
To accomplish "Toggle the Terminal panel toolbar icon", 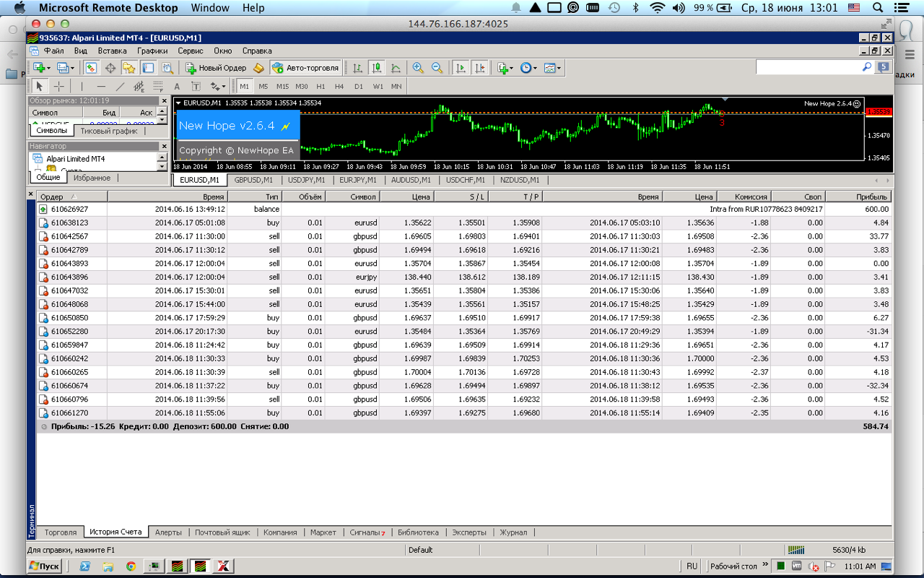I will click(x=148, y=68).
